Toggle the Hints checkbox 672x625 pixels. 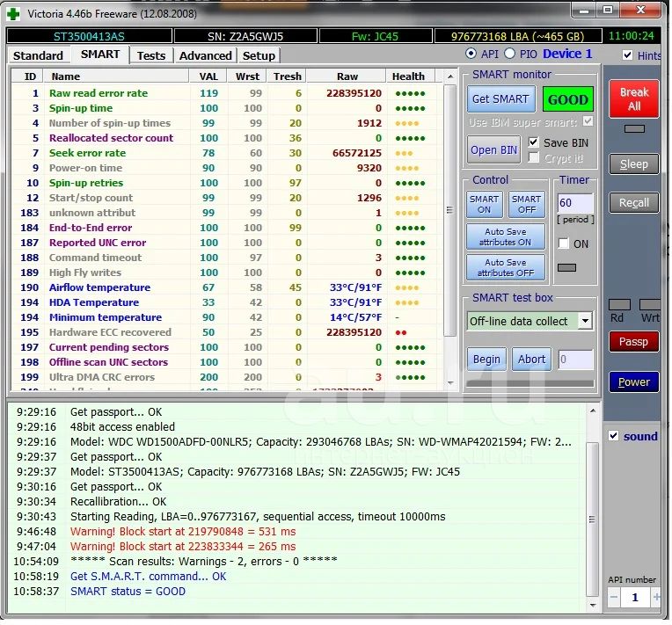[x=627, y=55]
